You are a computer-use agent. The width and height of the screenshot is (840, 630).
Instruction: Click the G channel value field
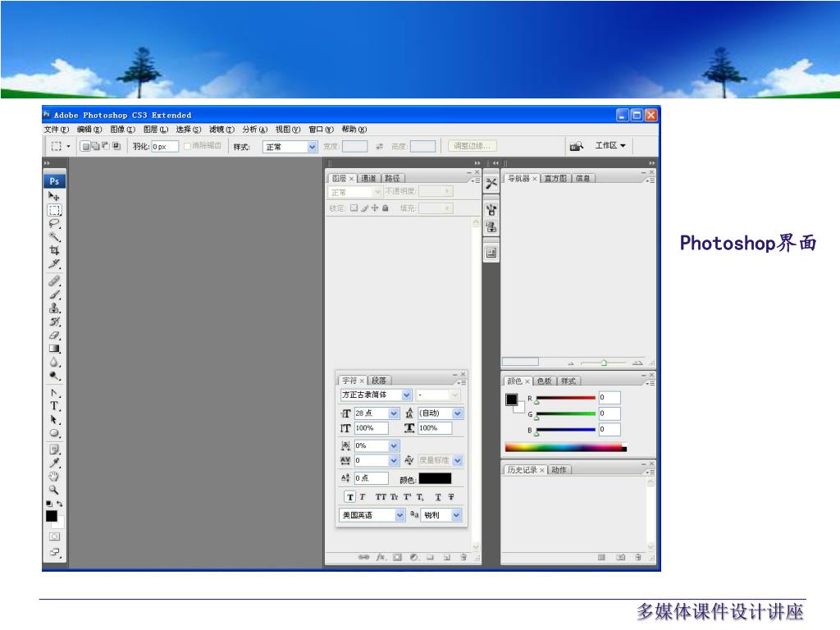pyautogui.click(x=609, y=413)
